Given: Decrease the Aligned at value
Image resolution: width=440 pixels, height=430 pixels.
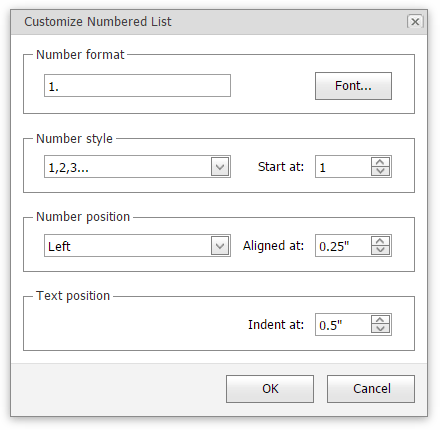Looking at the screenshot, I should 380,250.
